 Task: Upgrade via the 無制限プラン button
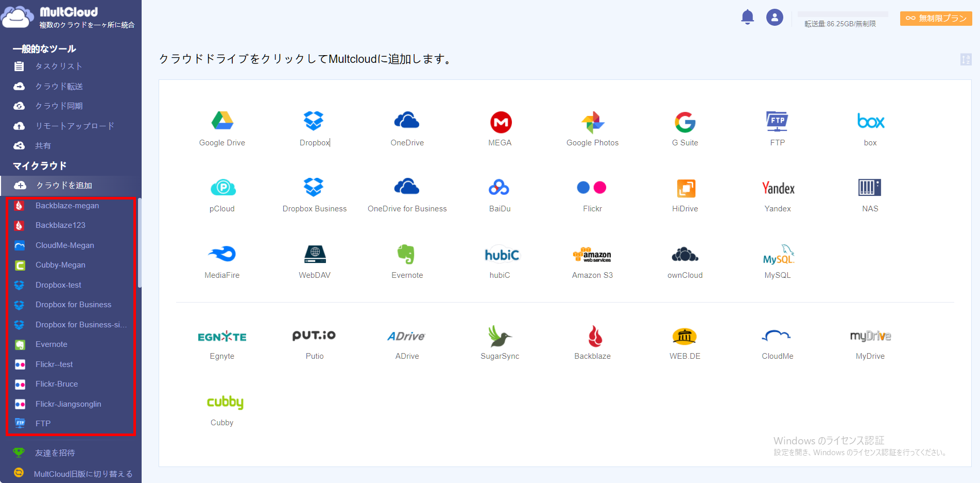[936, 18]
